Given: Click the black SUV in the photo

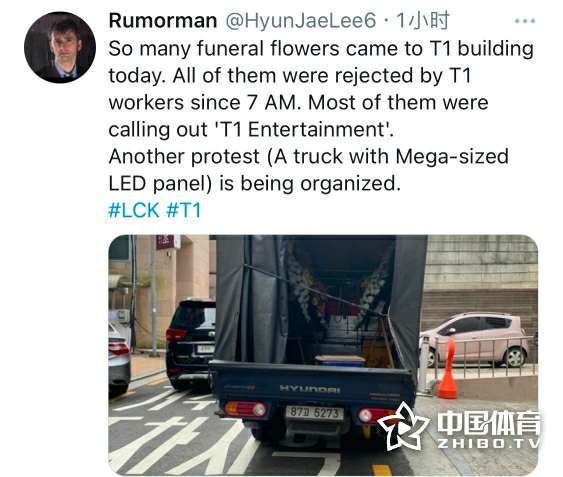Looking at the screenshot, I should point(191,344).
